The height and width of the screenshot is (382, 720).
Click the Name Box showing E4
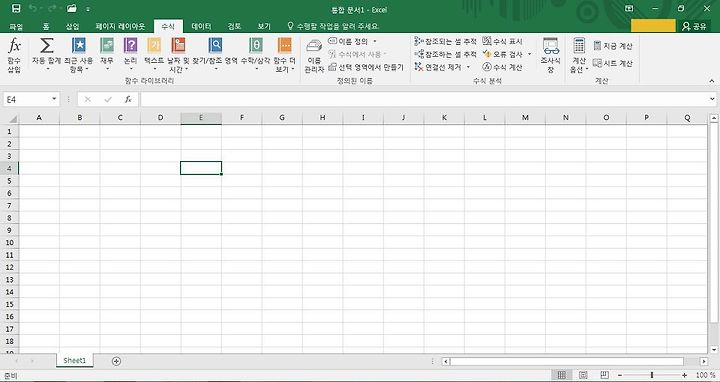click(27, 99)
